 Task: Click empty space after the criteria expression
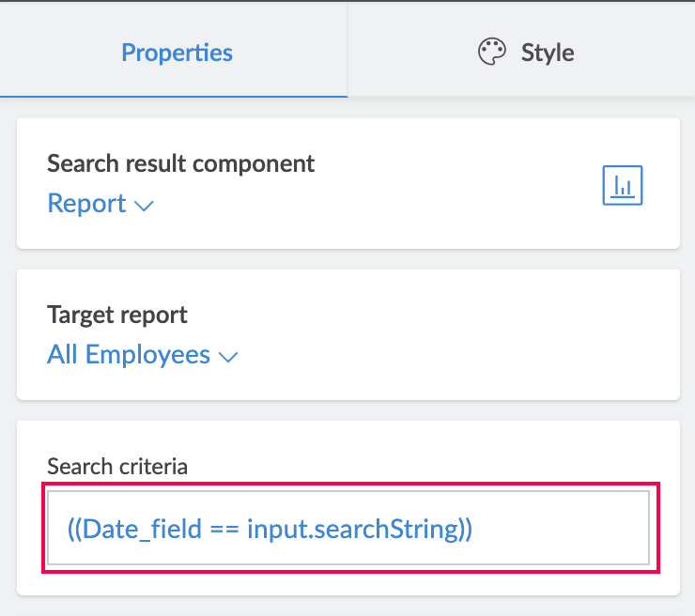point(564,529)
